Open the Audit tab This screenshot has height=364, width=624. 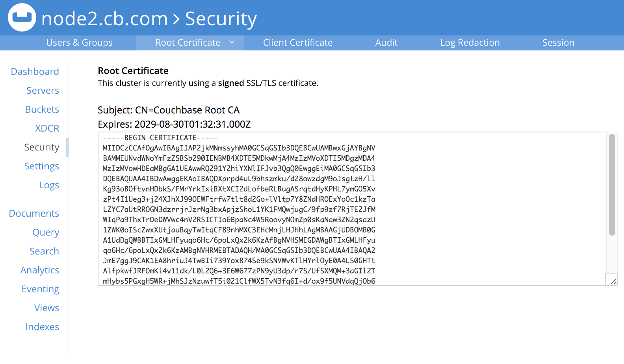coord(386,43)
